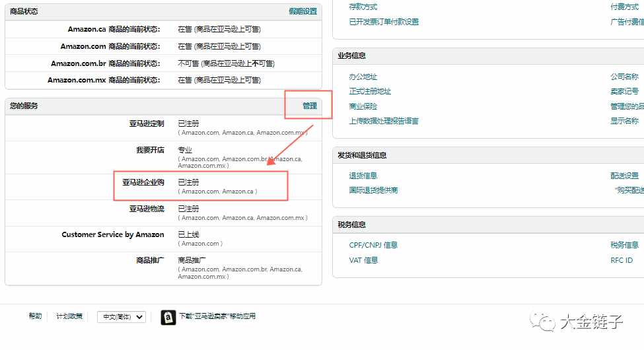
Task: Select the Customer Service by Amazon label
Action: point(113,234)
